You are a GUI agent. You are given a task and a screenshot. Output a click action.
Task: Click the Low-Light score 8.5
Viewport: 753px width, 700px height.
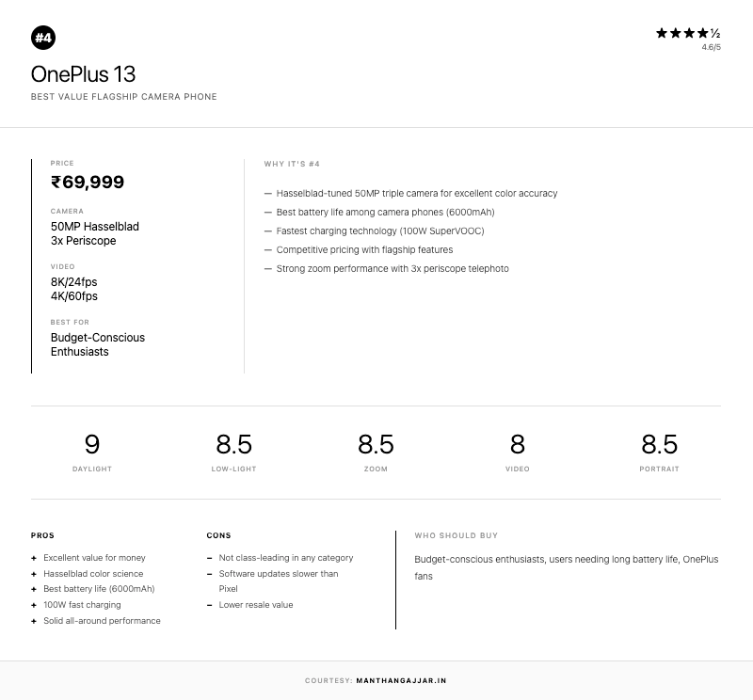point(233,444)
